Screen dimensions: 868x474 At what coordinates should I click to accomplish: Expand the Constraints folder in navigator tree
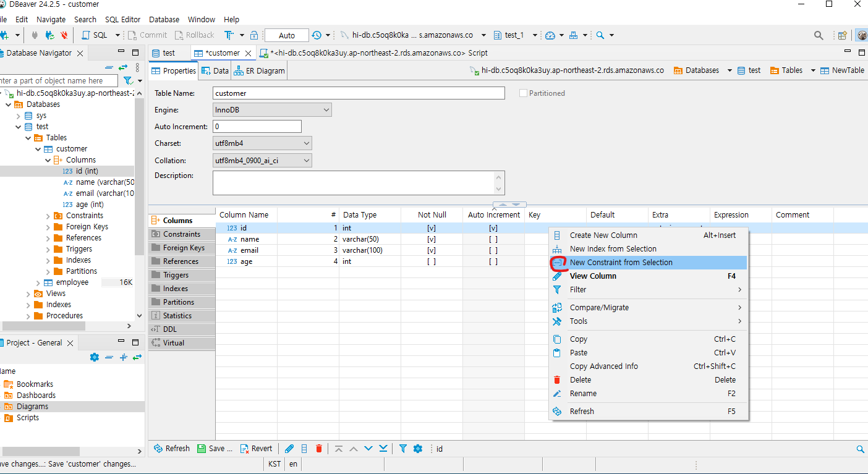point(48,216)
